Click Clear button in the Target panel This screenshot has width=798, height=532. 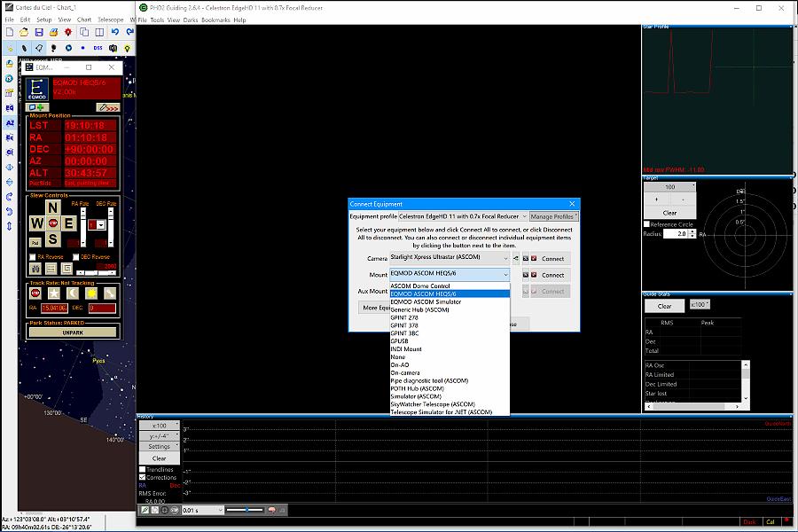(669, 213)
